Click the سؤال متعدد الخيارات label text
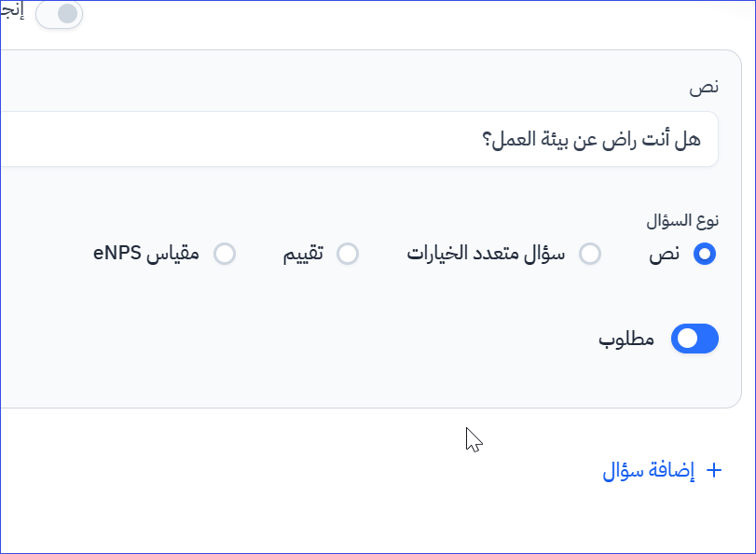This screenshot has height=554, width=756. tap(487, 254)
